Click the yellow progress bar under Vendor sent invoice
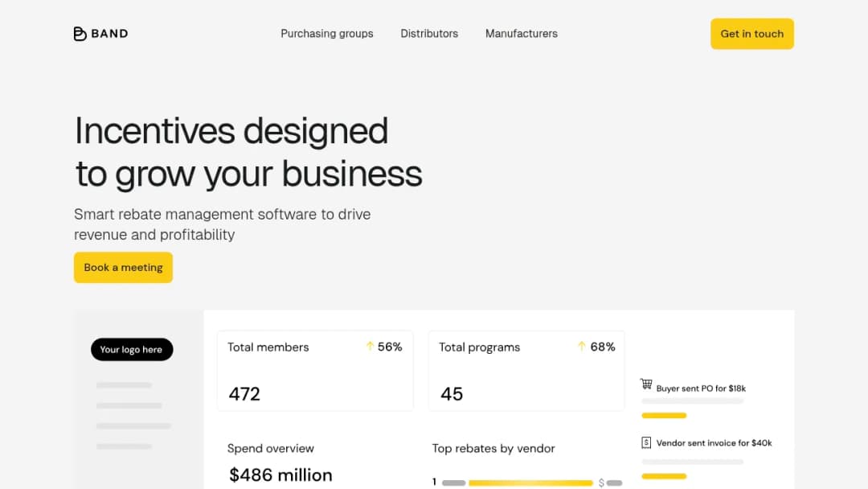The height and width of the screenshot is (489, 868). [664, 475]
